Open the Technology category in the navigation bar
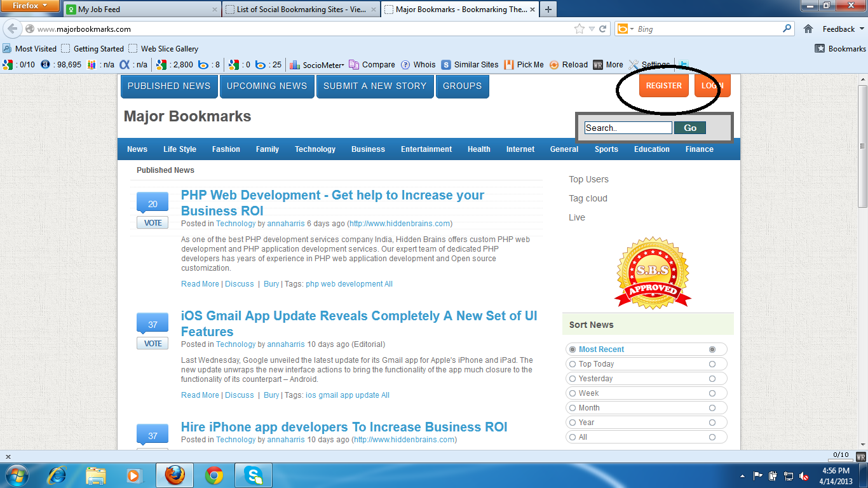This screenshot has height=488, width=868. tap(315, 149)
